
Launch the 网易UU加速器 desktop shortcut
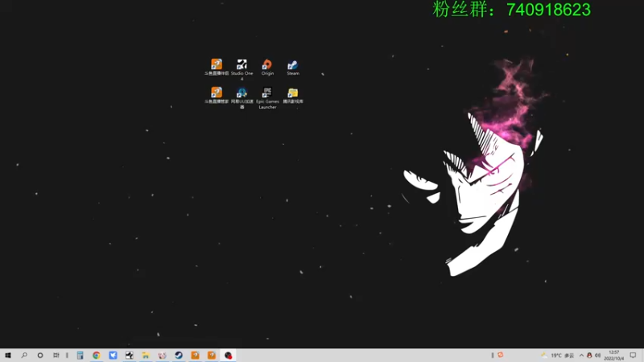pyautogui.click(x=242, y=97)
